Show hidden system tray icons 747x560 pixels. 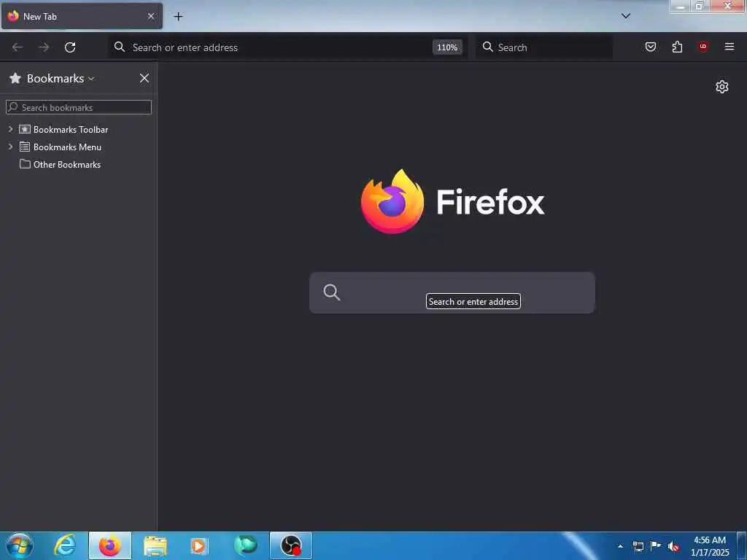pyautogui.click(x=620, y=546)
